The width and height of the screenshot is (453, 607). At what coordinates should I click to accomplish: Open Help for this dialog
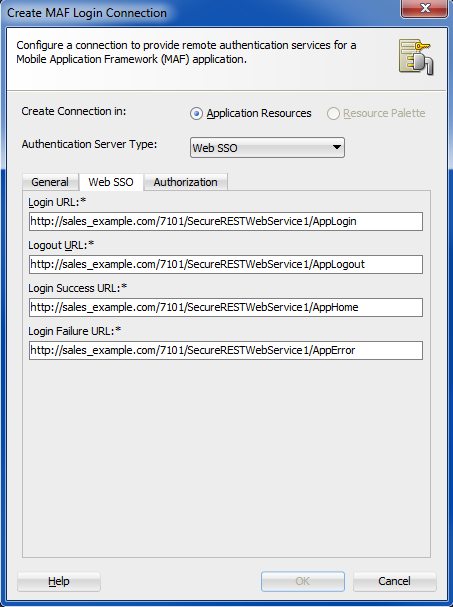(x=59, y=581)
